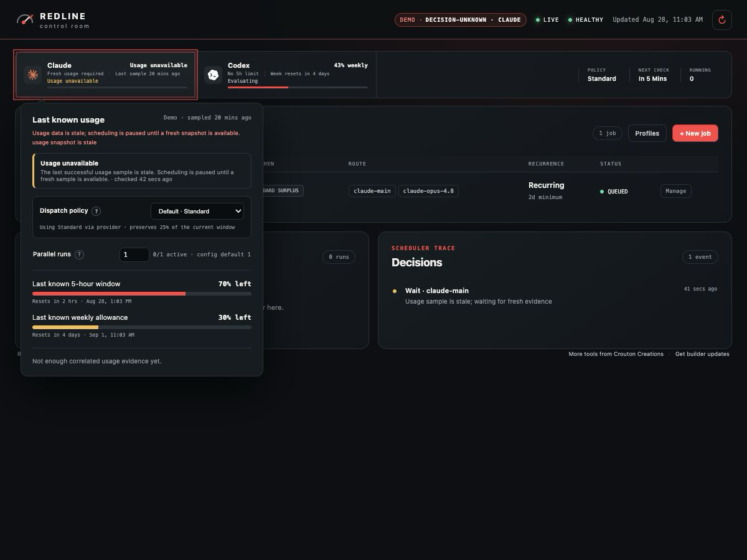
Task: Click the 0/1 active · config default 1 text
Action: click(x=202, y=254)
